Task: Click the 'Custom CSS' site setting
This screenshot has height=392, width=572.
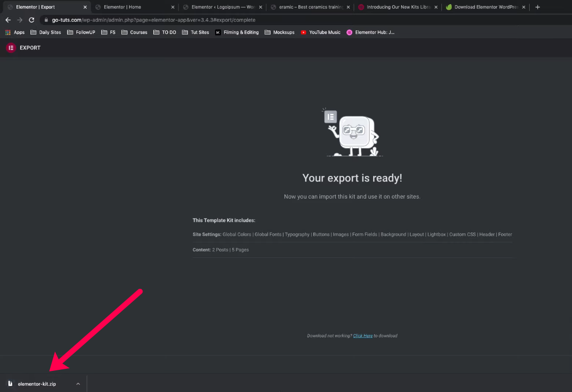Action: pos(462,235)
